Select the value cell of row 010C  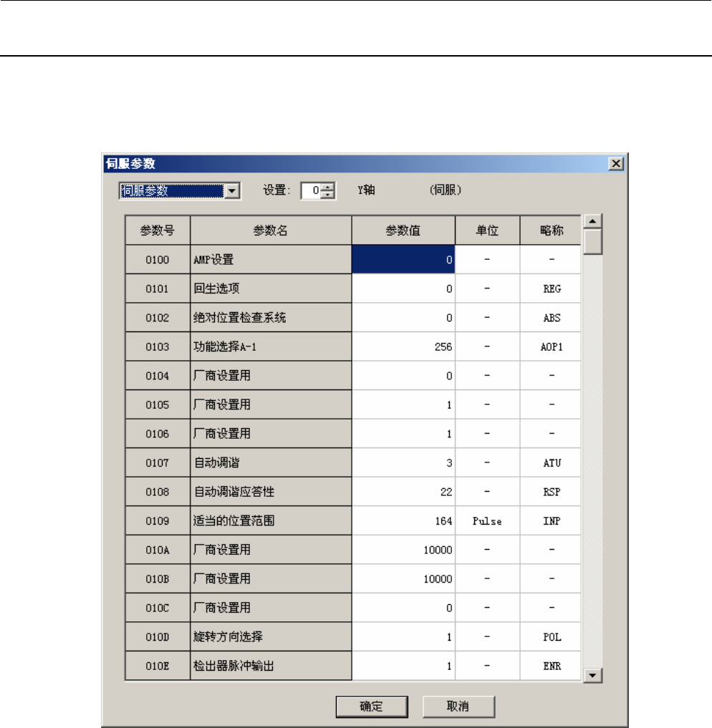403,608
